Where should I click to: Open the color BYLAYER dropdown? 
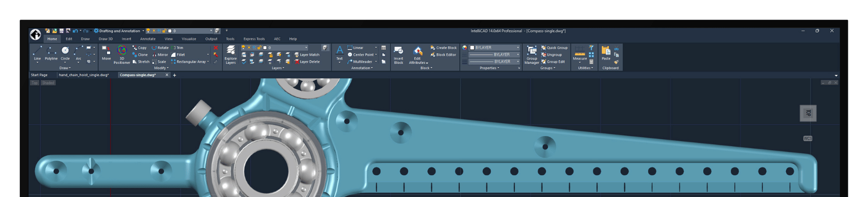click(x=494, y=48)
